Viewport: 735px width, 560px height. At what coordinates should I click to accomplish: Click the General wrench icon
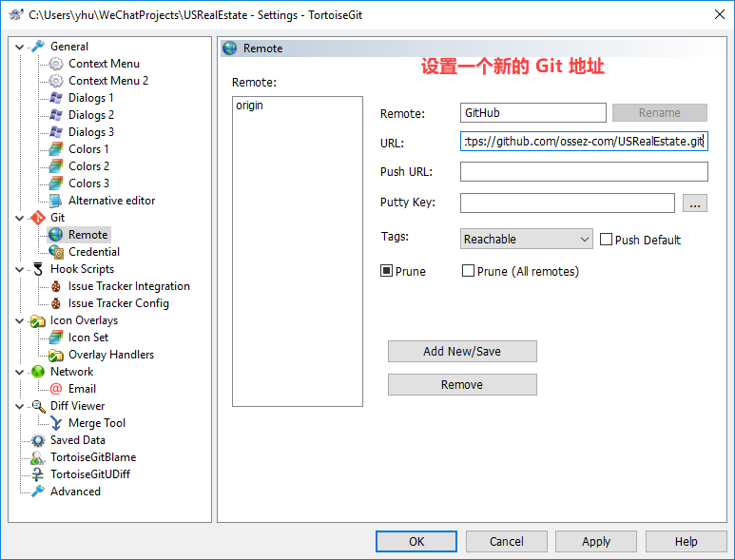click(37, 47)
